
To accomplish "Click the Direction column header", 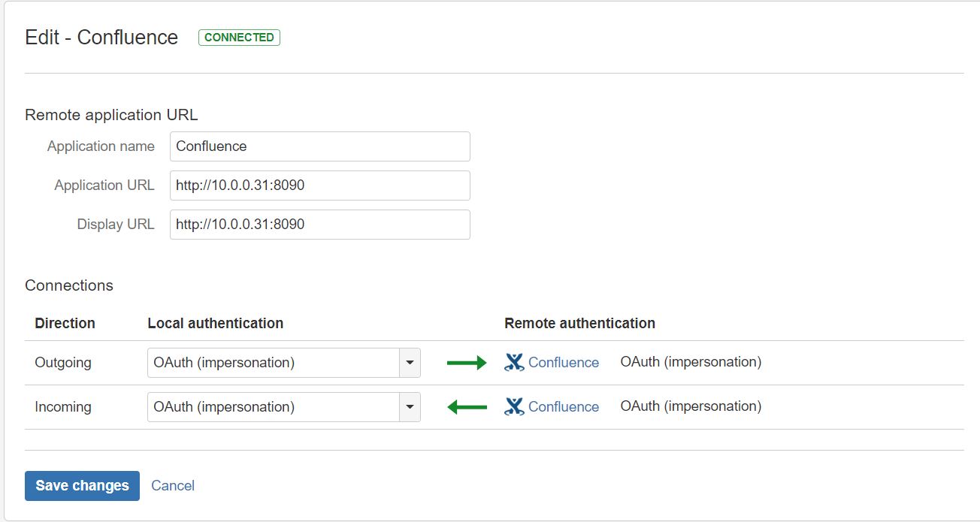I will point(65,324).
